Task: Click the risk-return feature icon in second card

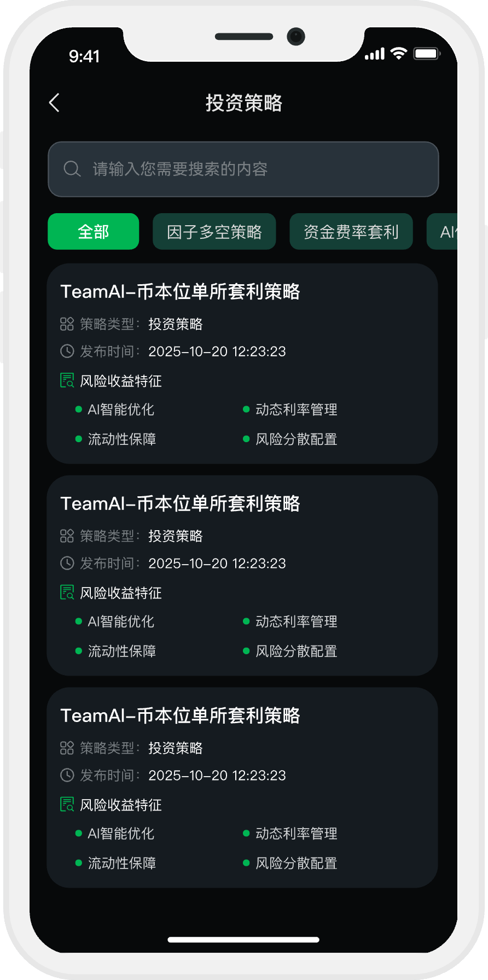Action: pyautogui.click(x=67, y=592)
